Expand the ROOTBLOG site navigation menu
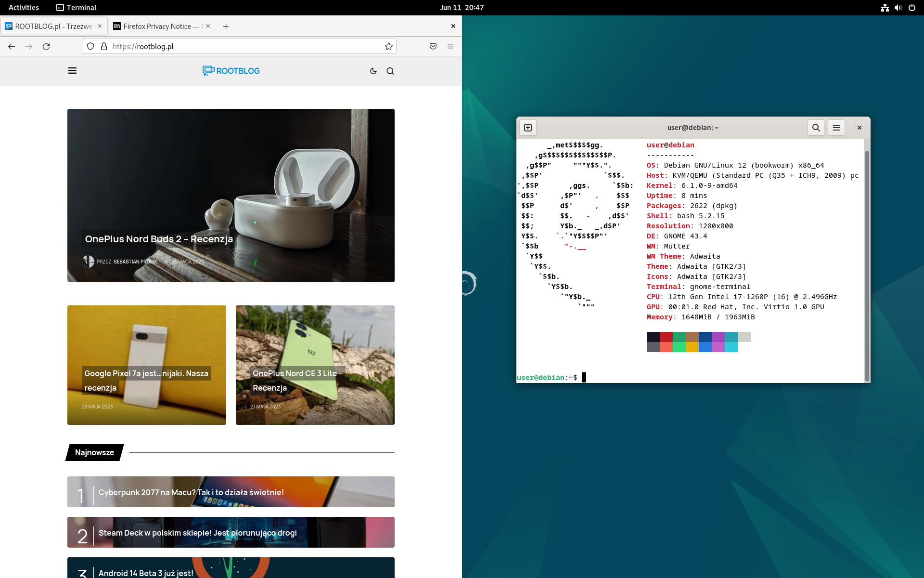Viewport: 924px width, 578px height. 72,71
